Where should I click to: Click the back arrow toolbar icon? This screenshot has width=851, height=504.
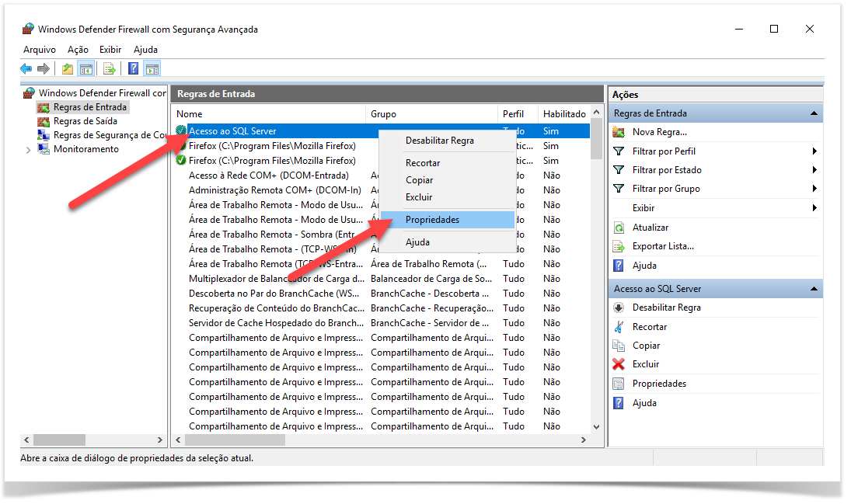26,68
